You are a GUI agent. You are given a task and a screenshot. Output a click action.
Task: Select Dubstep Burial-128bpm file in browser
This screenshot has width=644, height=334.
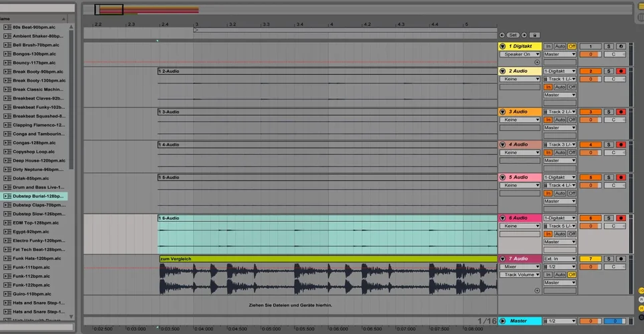[38, 196]
